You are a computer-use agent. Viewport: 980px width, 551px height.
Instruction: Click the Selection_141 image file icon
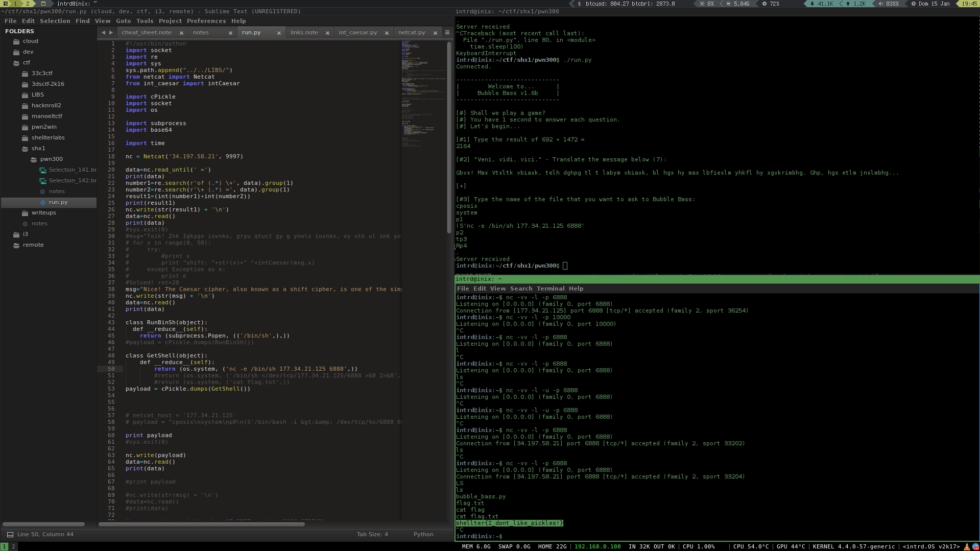[43, 170]
